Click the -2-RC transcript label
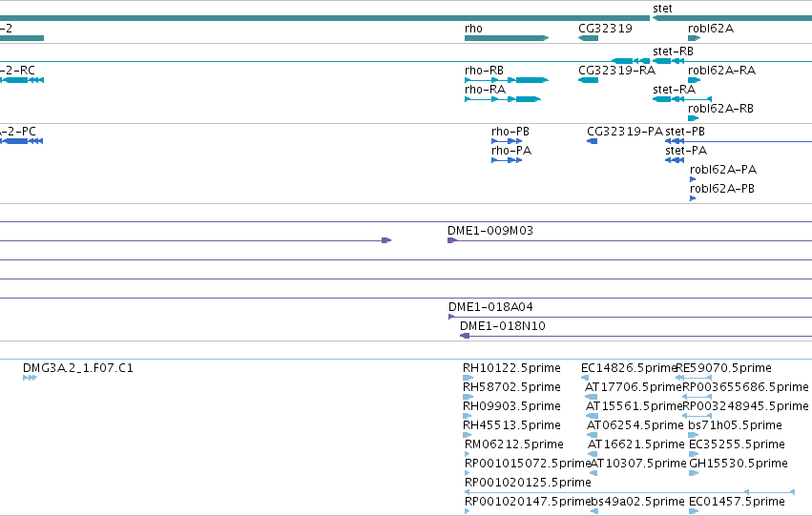Viewport: 812px width, 516px height. tap(17, 71)
